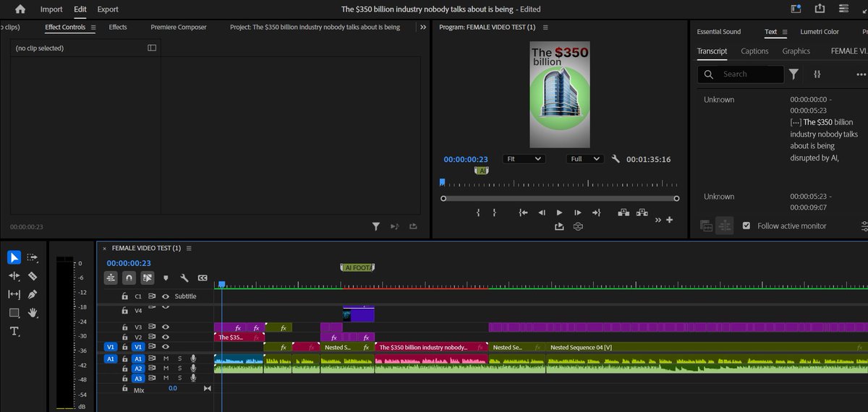The width and height of the screenshot is (868, 412).
Task: Toggle Follow active monitor checkbox
Action: point(746,226)
